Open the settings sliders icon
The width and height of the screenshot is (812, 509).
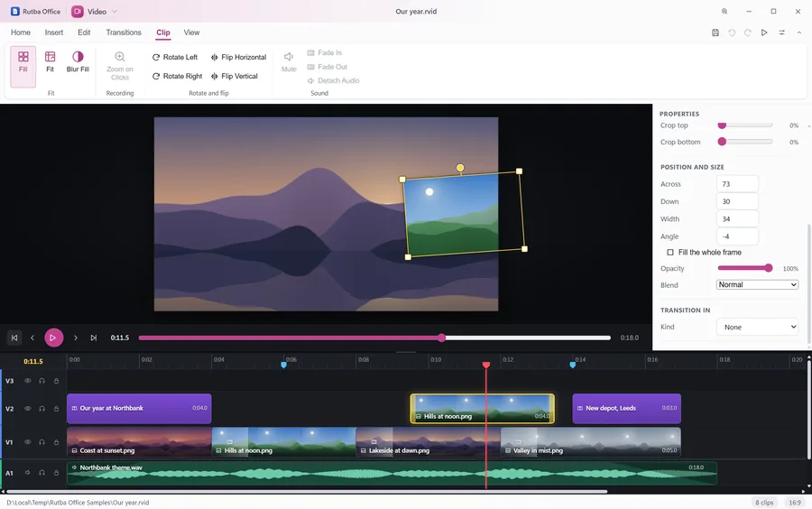tap(782, 32)
